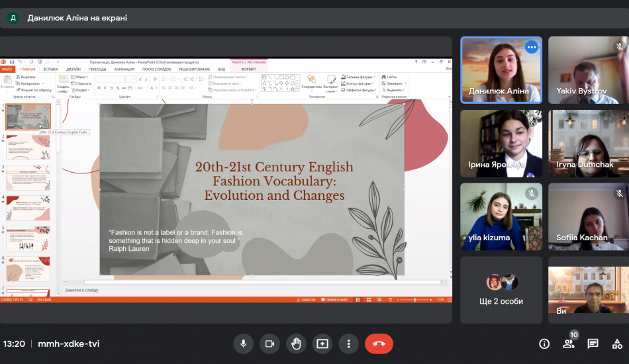Click the PowerPoint zoom slider
This screenshot has height=364, width=629.
pyautogui.click(x=415, y=300)
